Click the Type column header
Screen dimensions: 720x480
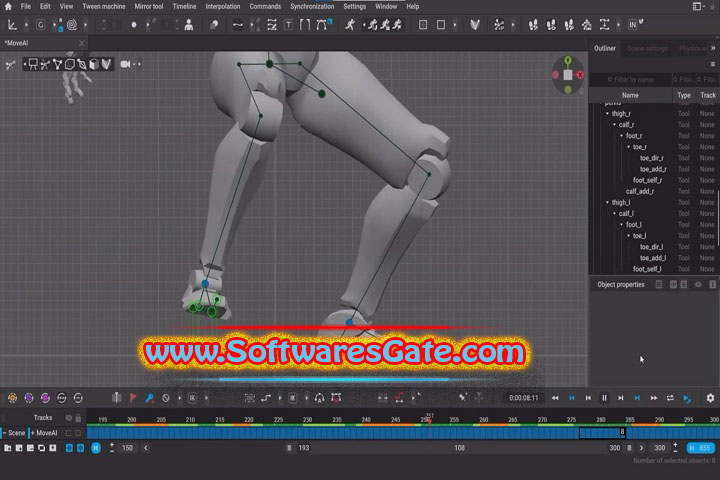684,96
